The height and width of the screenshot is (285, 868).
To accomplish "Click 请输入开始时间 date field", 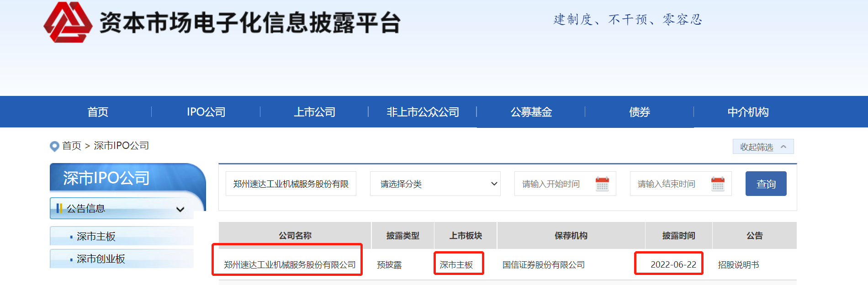I will click(x=565, y=184).
